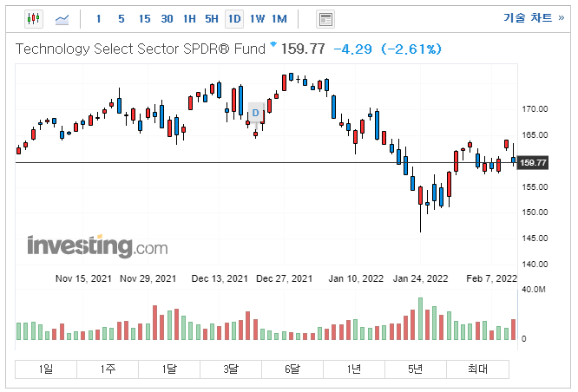Show the 3달 time range
This screenshot has width=578, height=392.
(231, 369)
